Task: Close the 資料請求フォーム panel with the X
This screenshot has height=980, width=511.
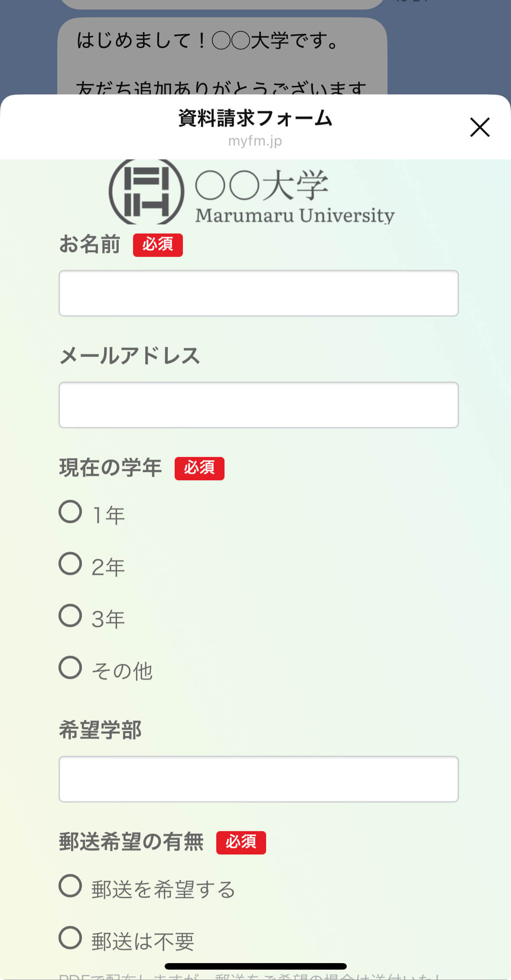Action: click(480, 127)
